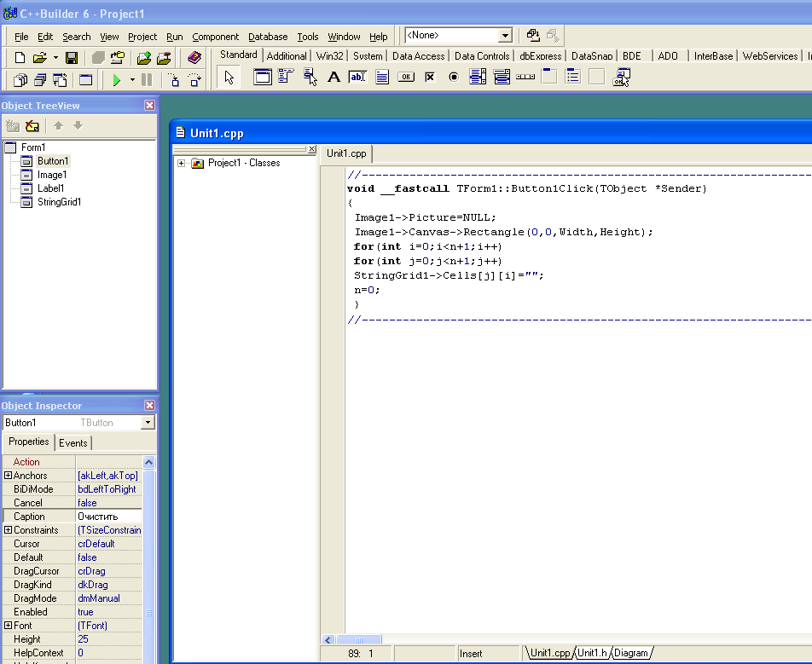Switch to Data Controls palette tab

(482, 56)
